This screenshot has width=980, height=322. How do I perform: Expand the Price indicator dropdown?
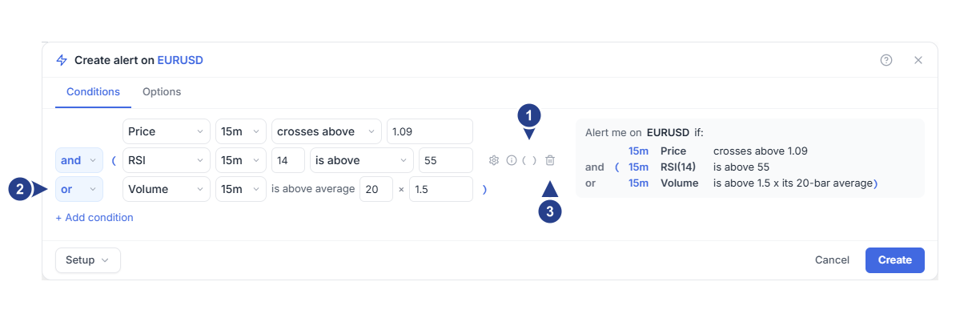point(167,131)
